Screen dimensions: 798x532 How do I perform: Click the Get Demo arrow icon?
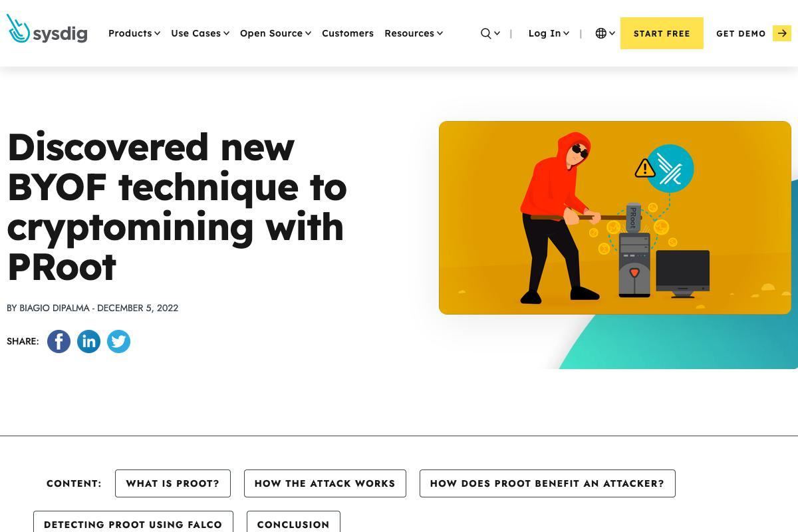click(x=782, y=33)
